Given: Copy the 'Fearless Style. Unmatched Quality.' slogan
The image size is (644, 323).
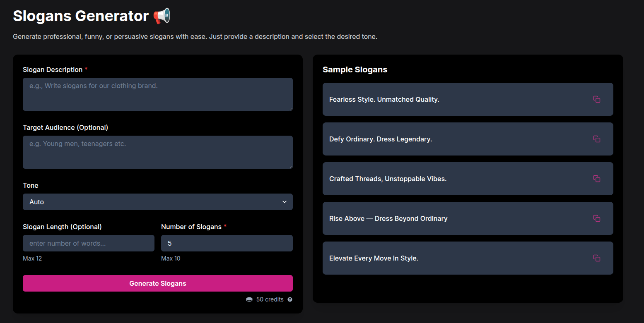Looking at the screenshot, I should pyautogui.click(x=596, y=99).
